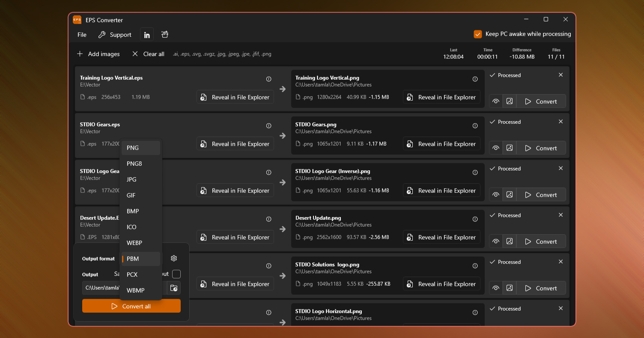Remove the STDIO Gears row with X
The image size is (644, 338).
coord(561,122)
